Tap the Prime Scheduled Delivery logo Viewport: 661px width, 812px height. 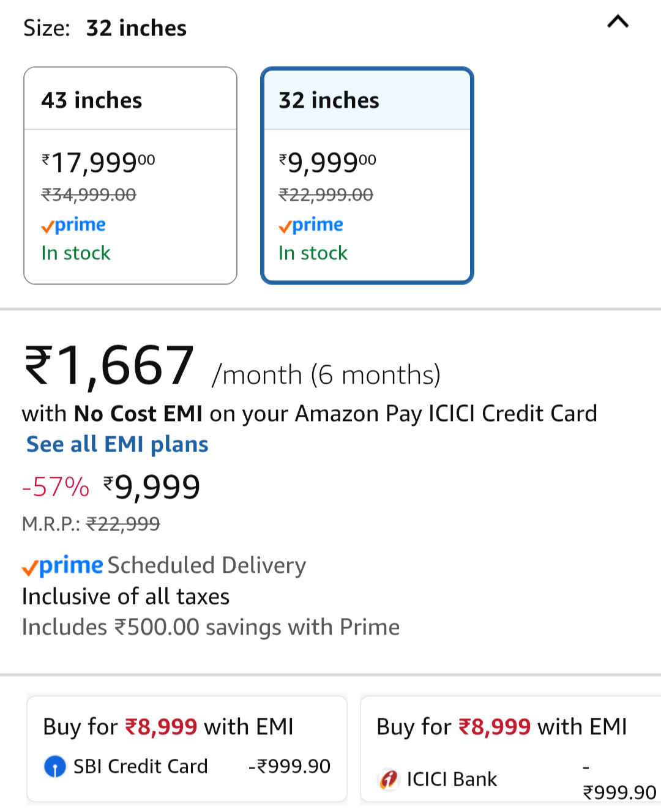tap(62, 565)
